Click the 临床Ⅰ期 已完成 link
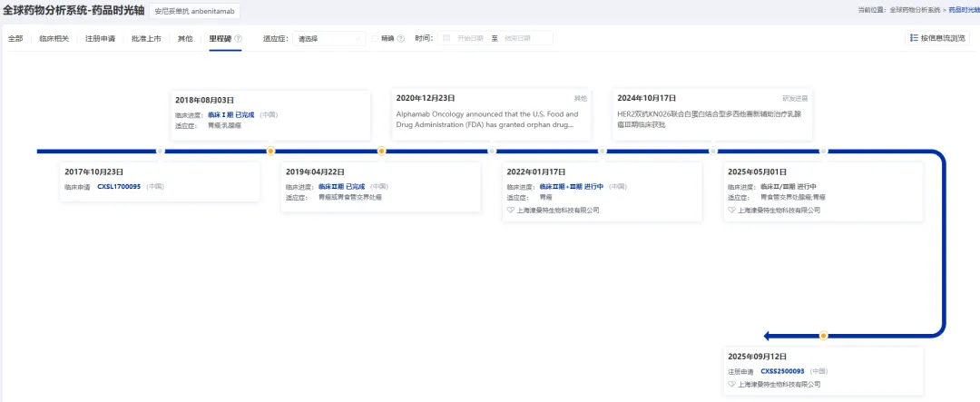The height and width of the screenshot is (402, 980). 230,115
